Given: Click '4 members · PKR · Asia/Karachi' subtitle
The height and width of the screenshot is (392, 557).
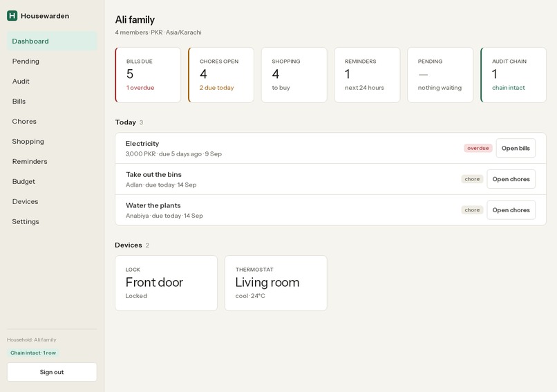Looking at the screenshot, I should click(x=158, y=32).
